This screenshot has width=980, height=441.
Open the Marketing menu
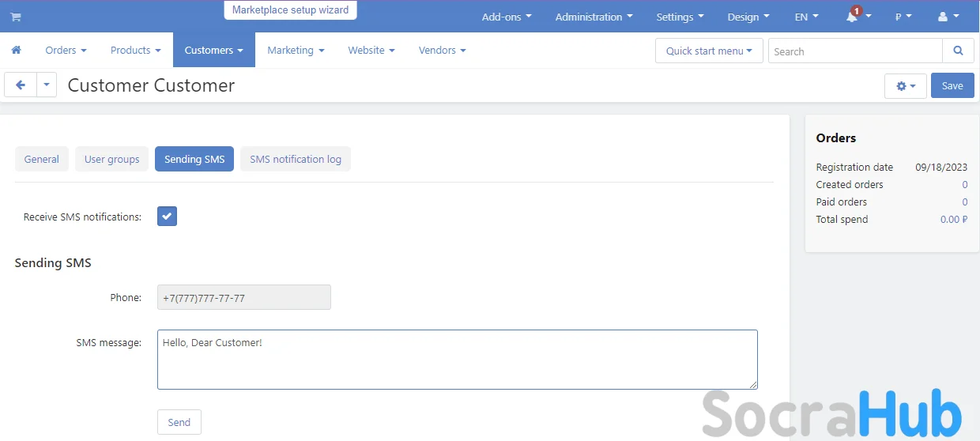tap(296, 50)
